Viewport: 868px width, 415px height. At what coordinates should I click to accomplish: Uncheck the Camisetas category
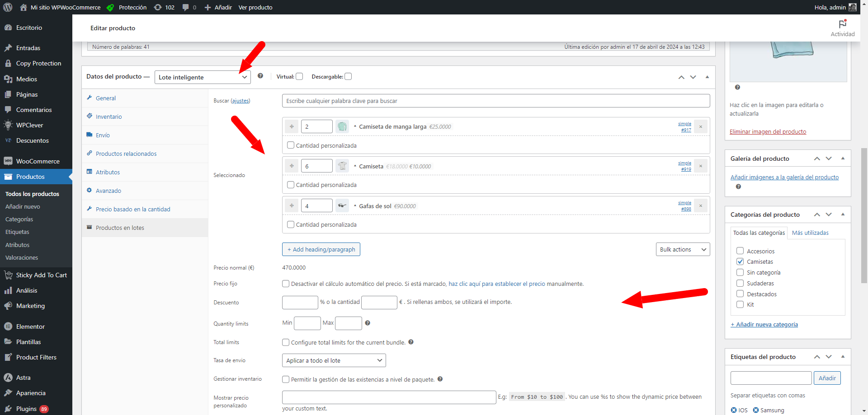[x=740, y=261]
